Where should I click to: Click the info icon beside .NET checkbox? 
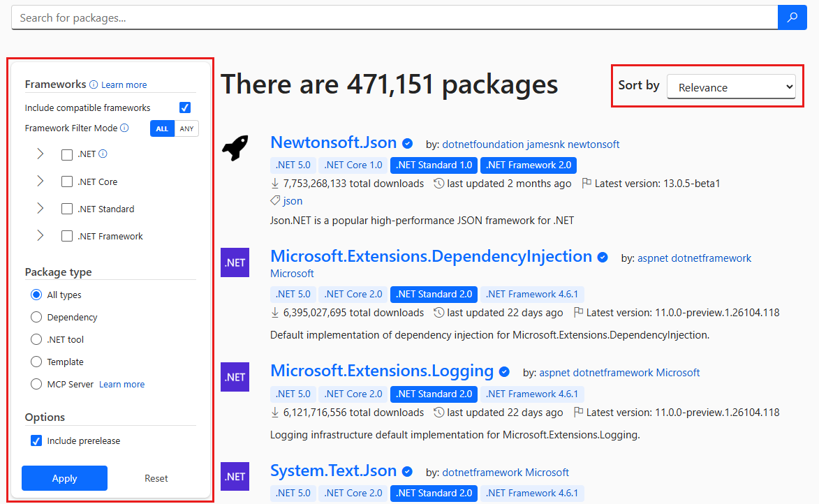(x=103, y=154)
